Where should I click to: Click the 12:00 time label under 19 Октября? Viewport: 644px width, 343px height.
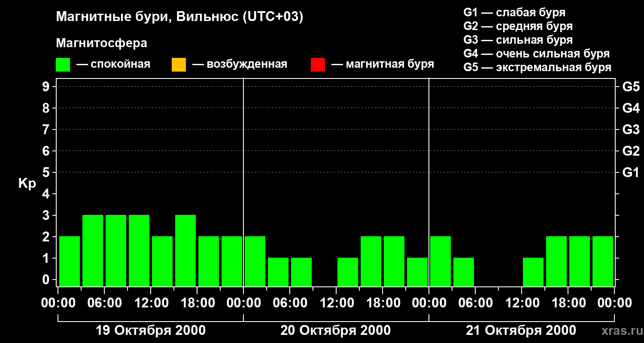151,303
